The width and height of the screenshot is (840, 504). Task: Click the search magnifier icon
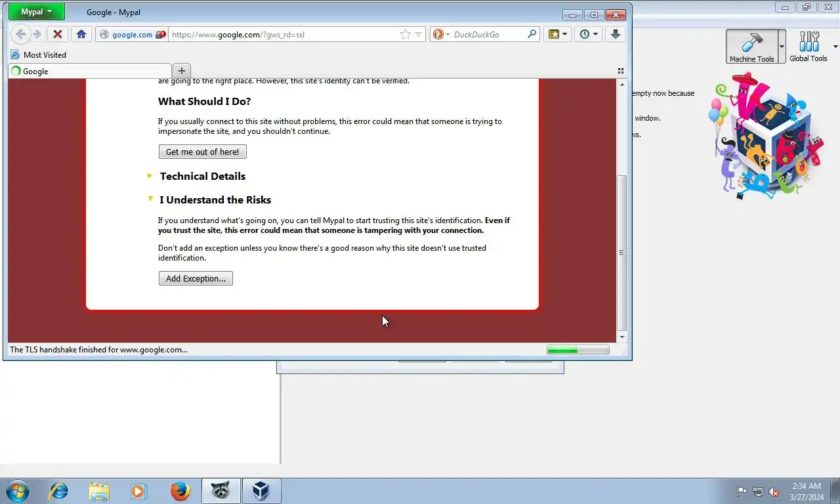pos(532,34)
